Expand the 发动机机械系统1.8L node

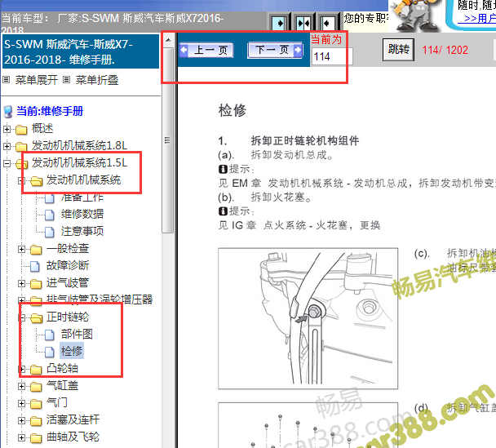(7, 146)
